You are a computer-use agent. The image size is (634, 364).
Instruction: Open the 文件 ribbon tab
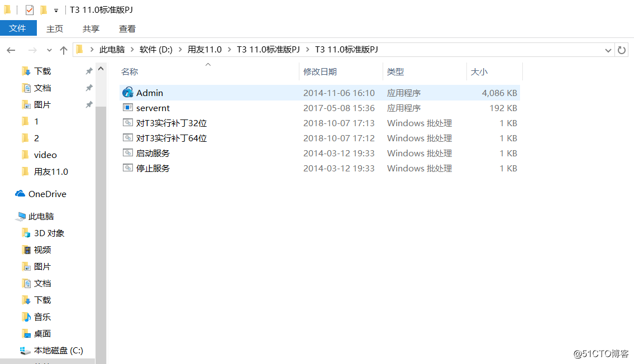point(17,28)
